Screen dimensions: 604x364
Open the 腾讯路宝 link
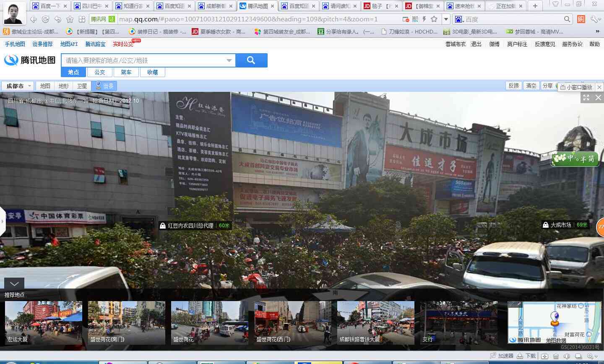[96, 44]
